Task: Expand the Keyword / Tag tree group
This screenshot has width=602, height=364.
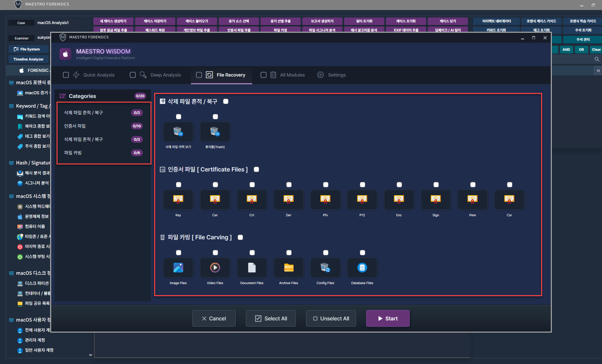Action: click(x=11, y=106)
